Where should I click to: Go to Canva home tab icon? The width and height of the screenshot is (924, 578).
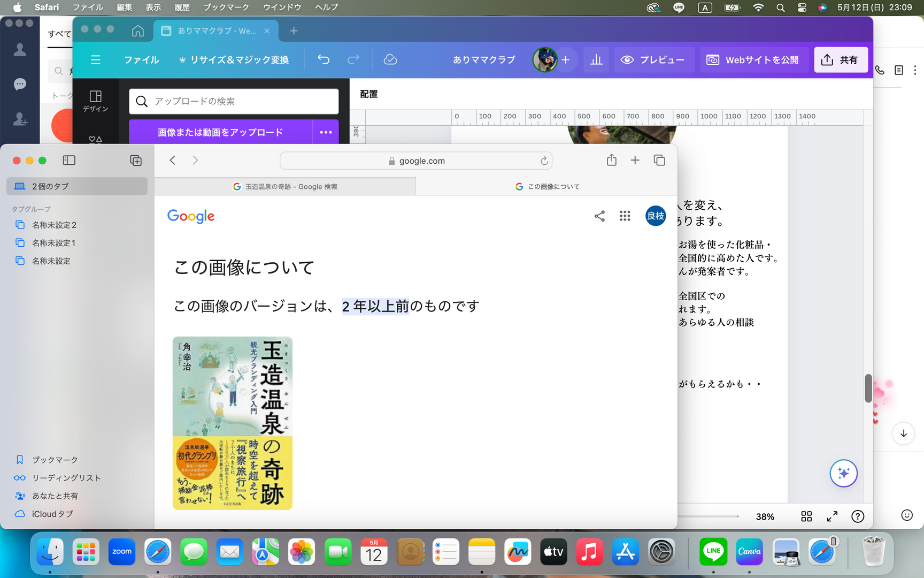138,31
